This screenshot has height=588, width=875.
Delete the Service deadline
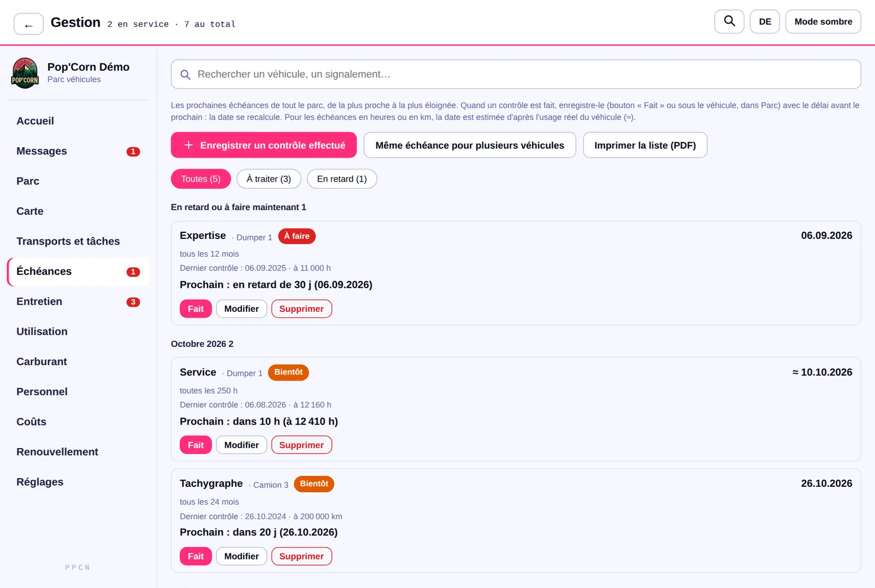click(301, 445)
